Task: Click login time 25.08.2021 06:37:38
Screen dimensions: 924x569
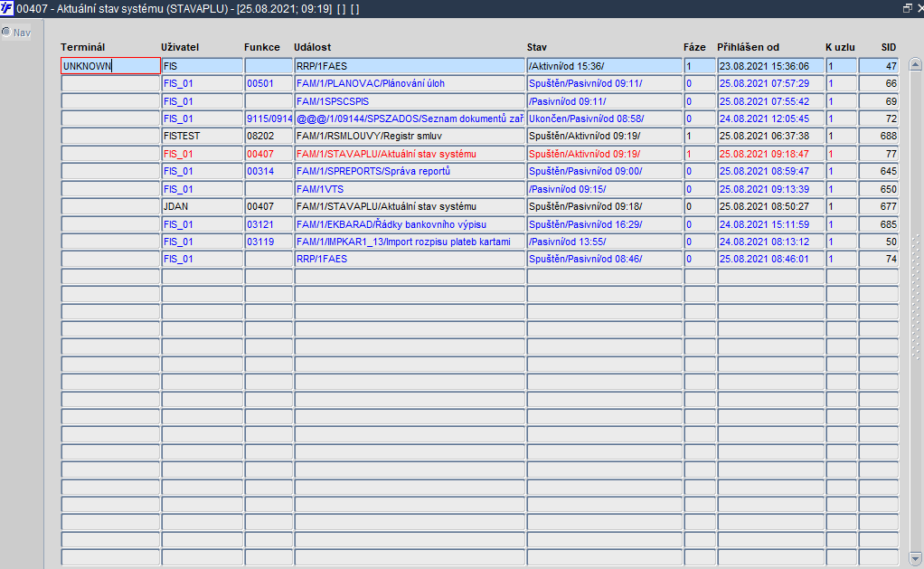Action: [x=771, y=136]
